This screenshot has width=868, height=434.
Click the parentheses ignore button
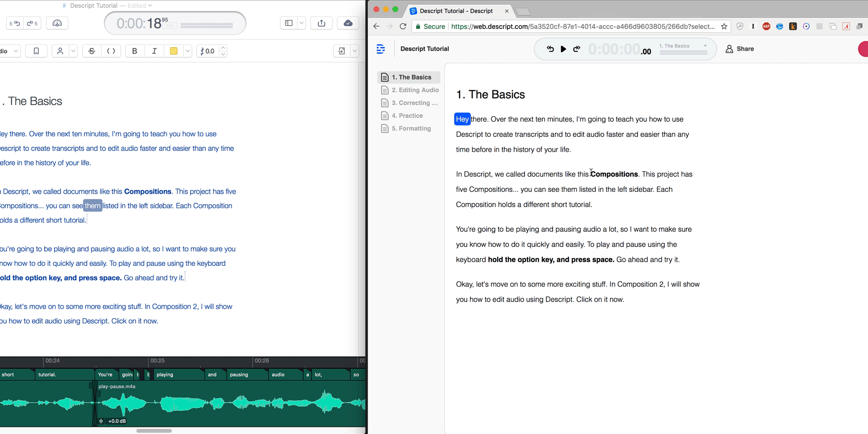point(111,51)
